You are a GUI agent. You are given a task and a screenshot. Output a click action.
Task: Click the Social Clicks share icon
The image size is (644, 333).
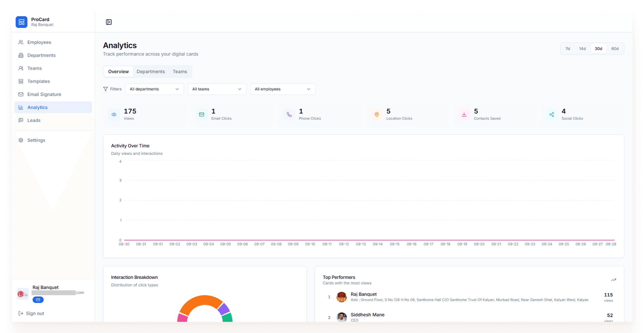click(552, 114)
